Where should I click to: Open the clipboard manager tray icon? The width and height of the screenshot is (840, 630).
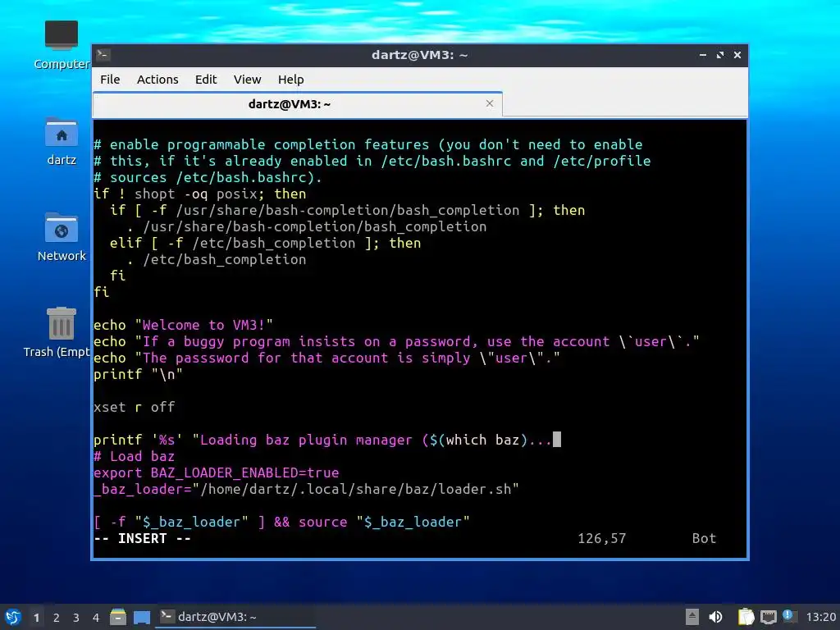click(x=746, y=617)
